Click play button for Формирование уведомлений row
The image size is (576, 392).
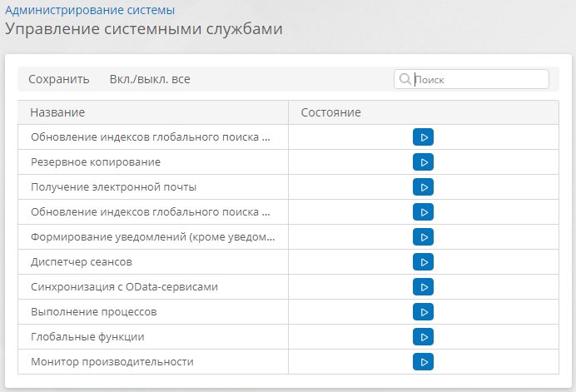[x=423, y=237]
